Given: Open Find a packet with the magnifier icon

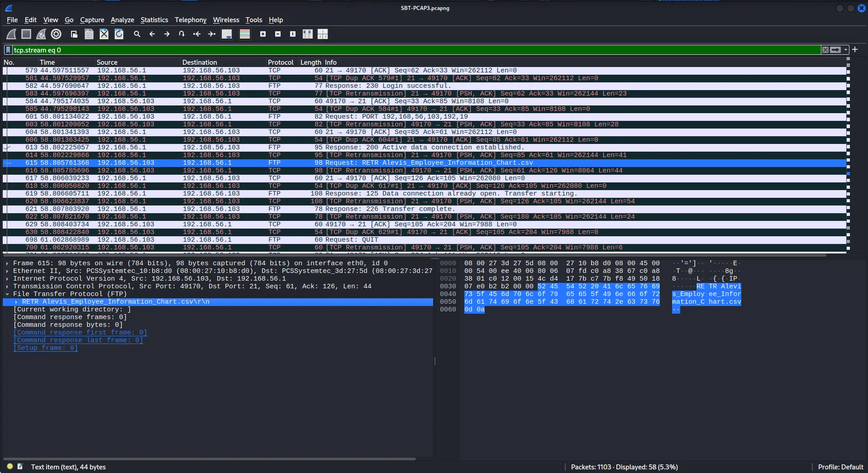Looking at the screenshot, I should click(x=137, y=34).
